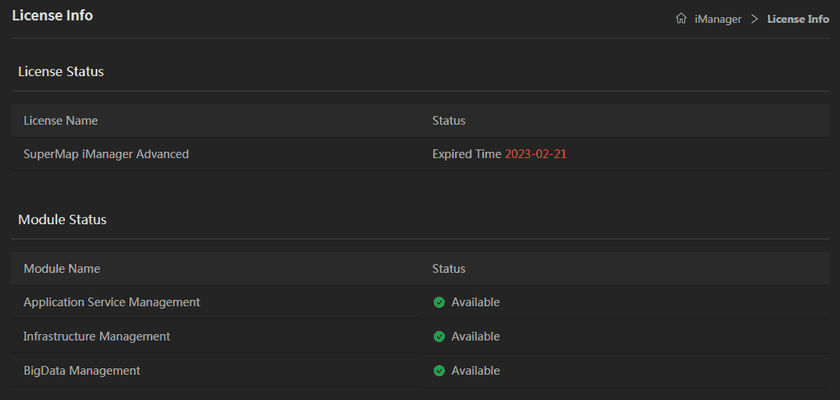This screenshot has width=840, height=400.
Task: Select the Application Service Management row
Action: [x=421, y=302]
